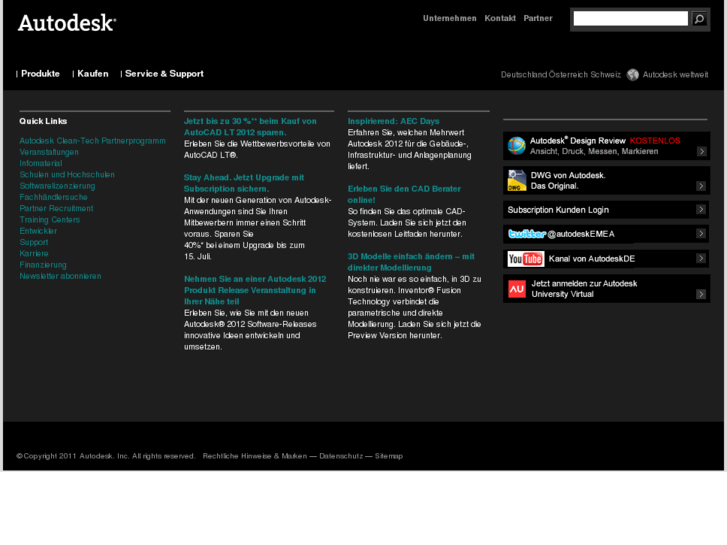Open Schulen und Hochschulen link
Screen dimensions: 727x545
pos(67,174)
